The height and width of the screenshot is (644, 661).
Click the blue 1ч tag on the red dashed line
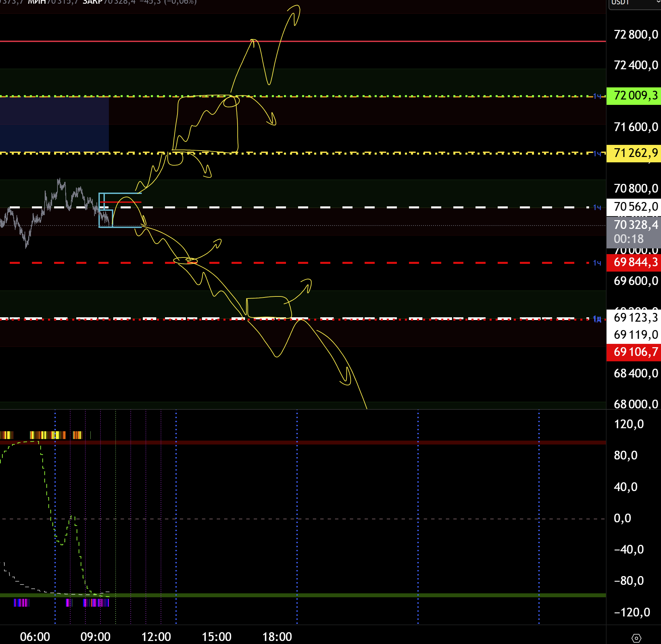click(597, 263)
